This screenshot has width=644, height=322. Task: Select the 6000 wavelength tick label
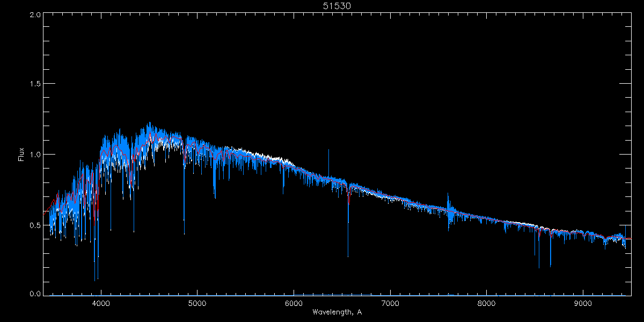[x=294, y=303]
